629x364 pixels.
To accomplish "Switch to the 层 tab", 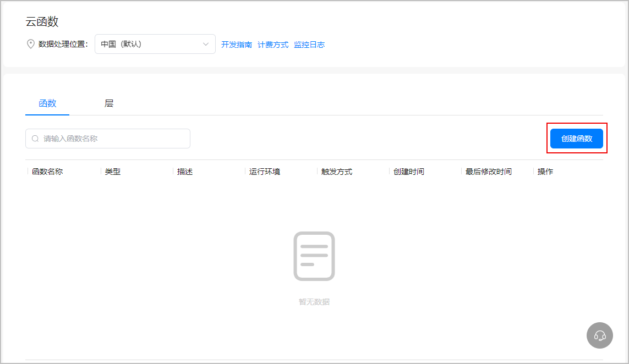I will point(109,103).
